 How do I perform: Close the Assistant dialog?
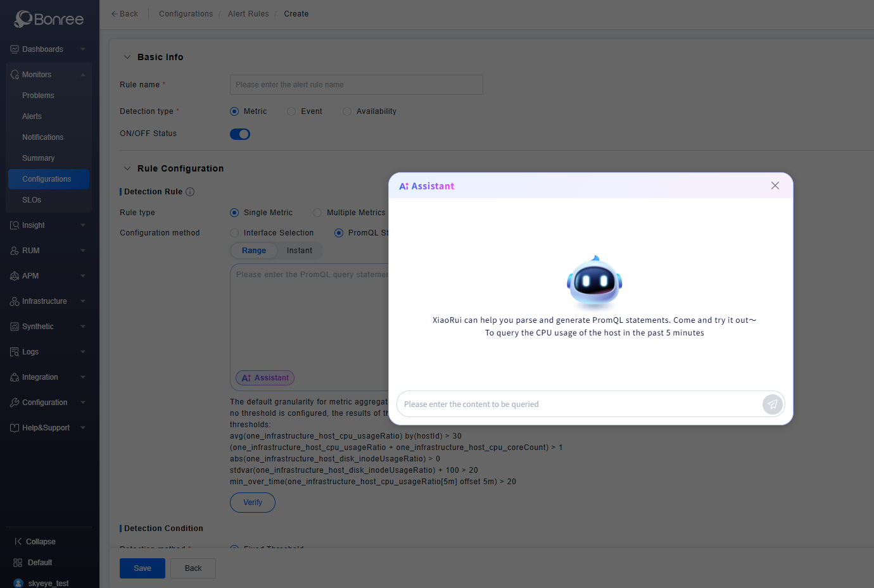(775, 185)
